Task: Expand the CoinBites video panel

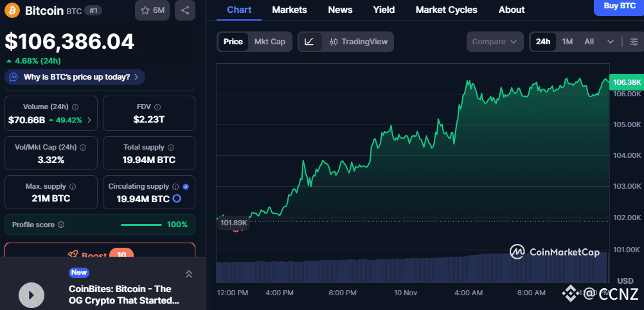Action: tap(189, 274)
